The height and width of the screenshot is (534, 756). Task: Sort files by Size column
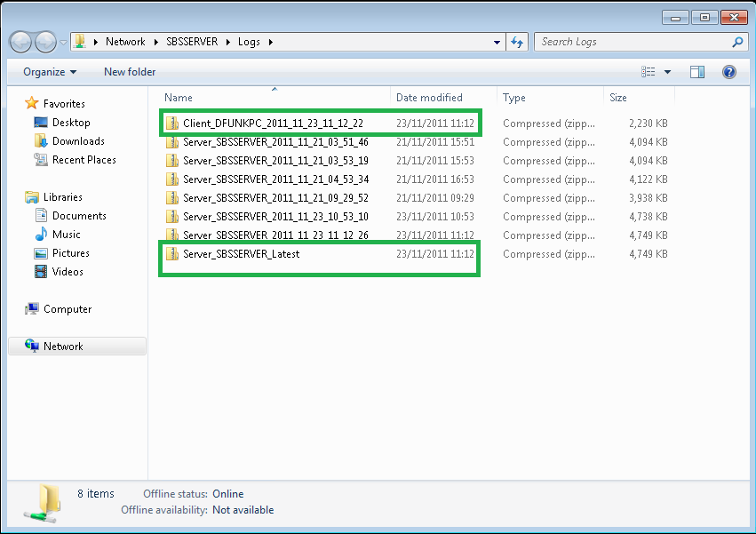pyautogui.click(x=618, y=98)
